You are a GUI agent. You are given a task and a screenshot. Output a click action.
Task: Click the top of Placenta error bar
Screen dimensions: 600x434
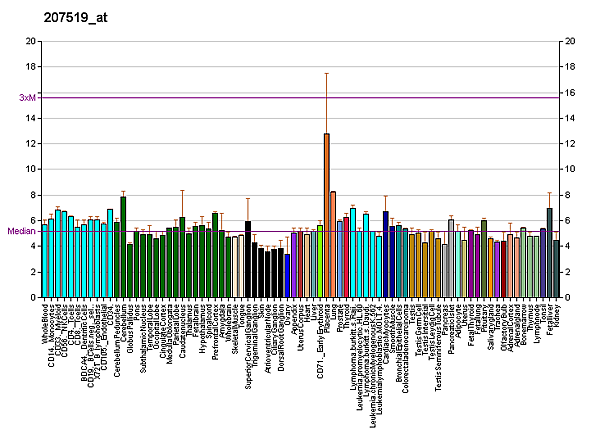click(x=326, y=73)
